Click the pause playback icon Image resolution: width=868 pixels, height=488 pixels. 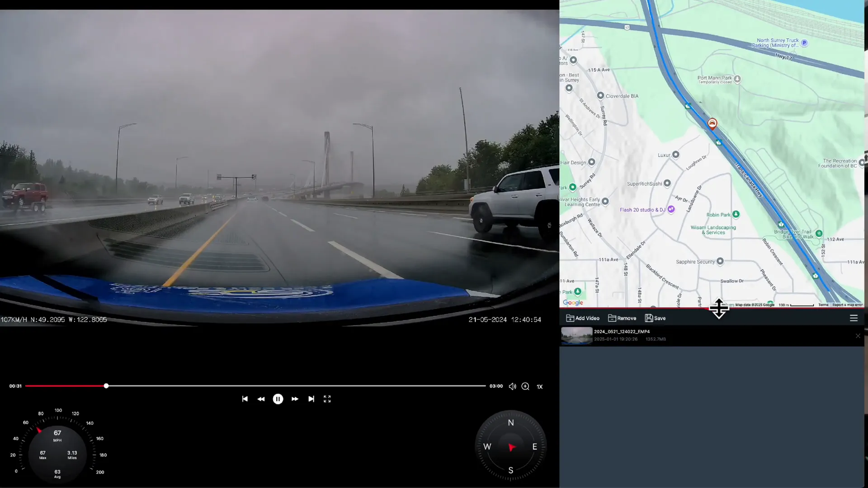[278, 399]
